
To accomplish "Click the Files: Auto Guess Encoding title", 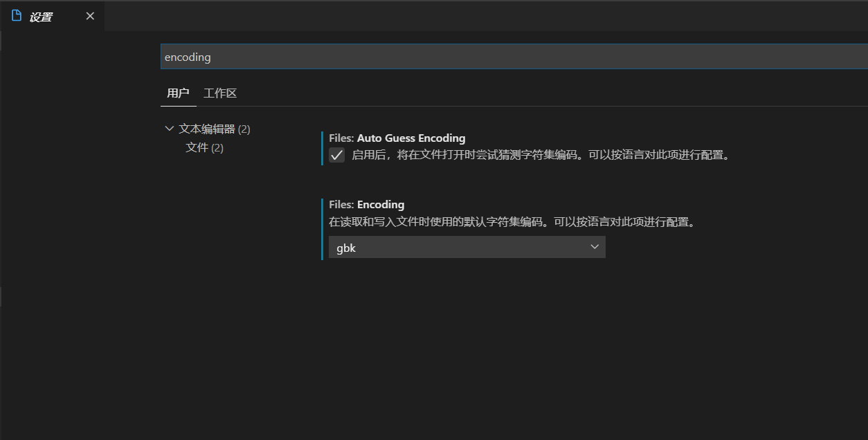I will click(x=397, y=138).
